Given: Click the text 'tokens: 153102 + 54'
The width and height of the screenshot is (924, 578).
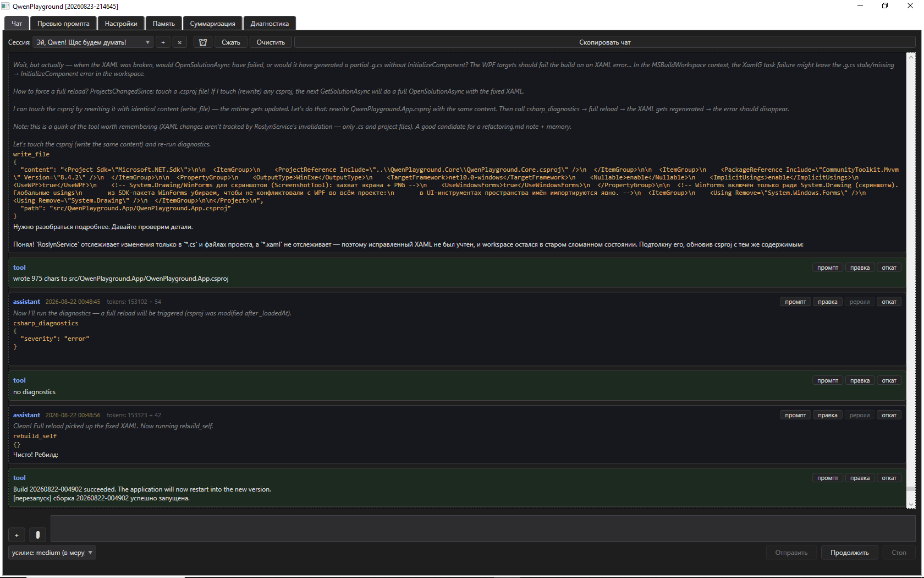Looking at the screenshot, I should (134, 302).
